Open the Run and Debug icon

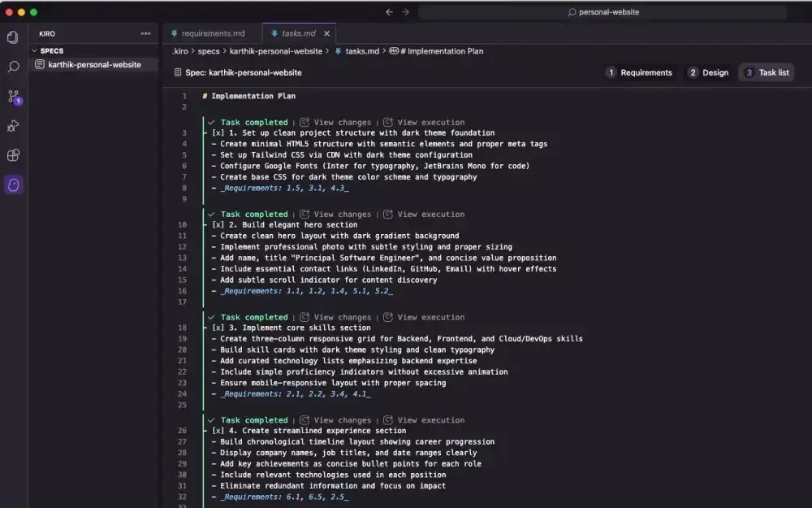pyautogui.click(x=13, y=126)
